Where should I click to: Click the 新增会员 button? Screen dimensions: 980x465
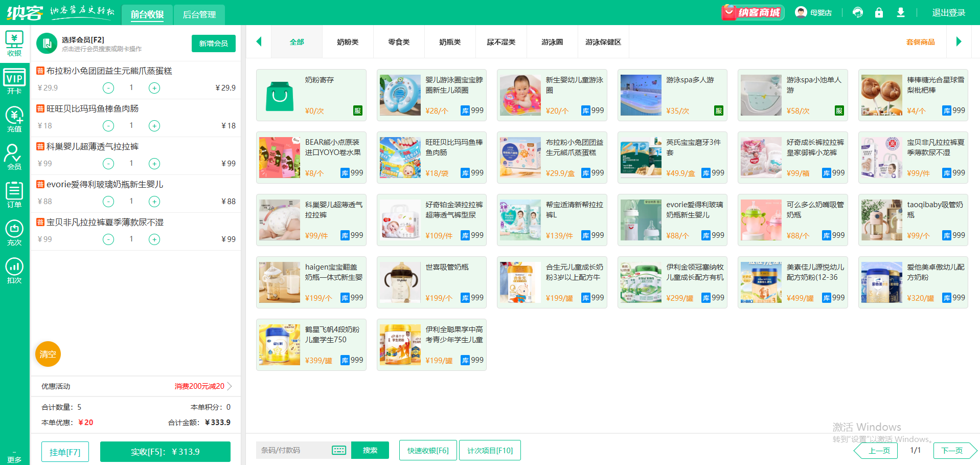tap(214, 43)
